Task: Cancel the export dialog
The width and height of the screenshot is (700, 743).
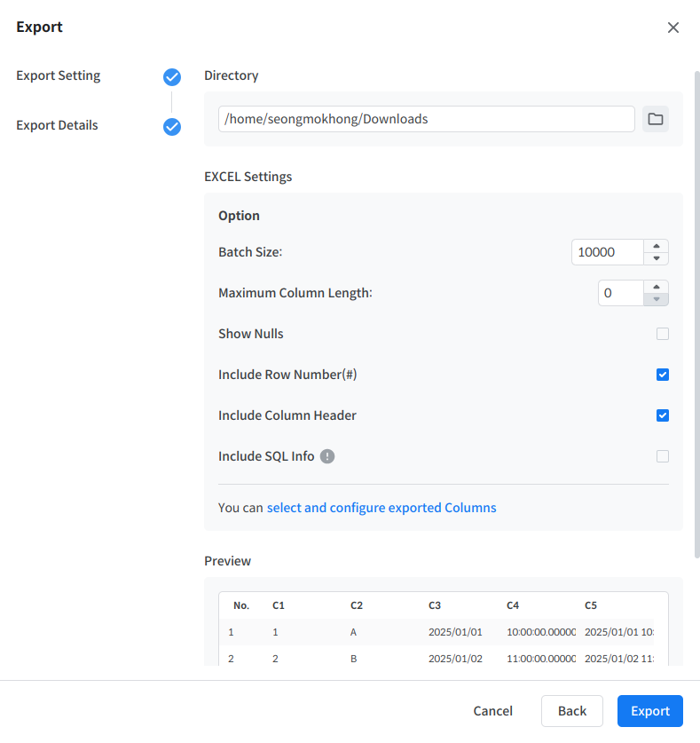Action: click(x=492, y=711)
